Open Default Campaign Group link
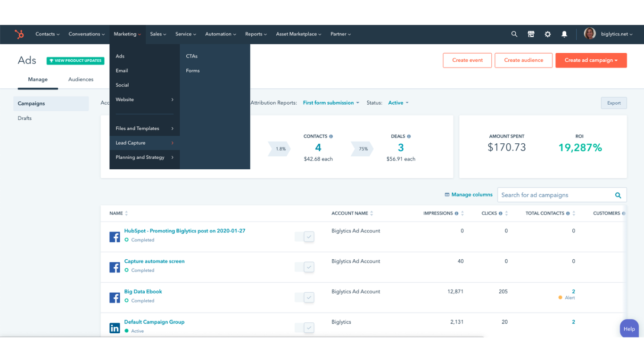The height and width of the screenshot is (362, 644). pos(154,322)
